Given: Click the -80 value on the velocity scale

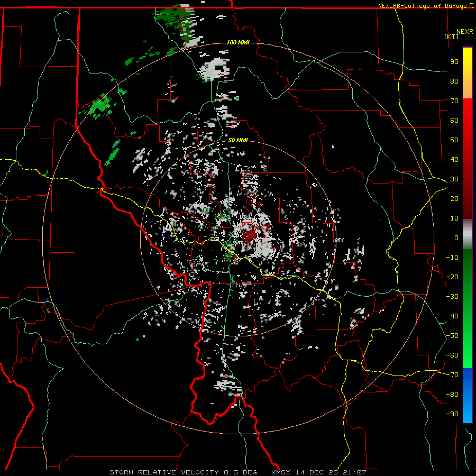Looking at the screenshot, I should click(x=452, y=395).
